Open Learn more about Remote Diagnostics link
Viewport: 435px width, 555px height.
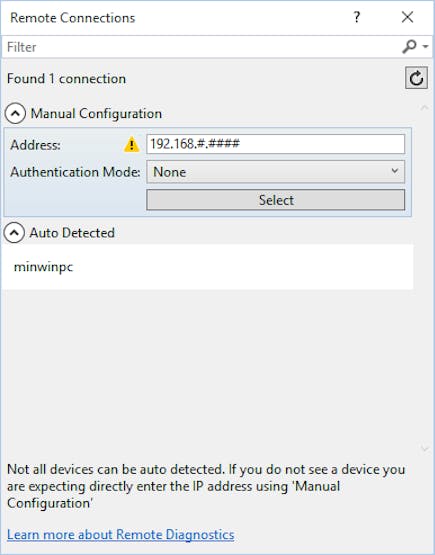(121, 534)
